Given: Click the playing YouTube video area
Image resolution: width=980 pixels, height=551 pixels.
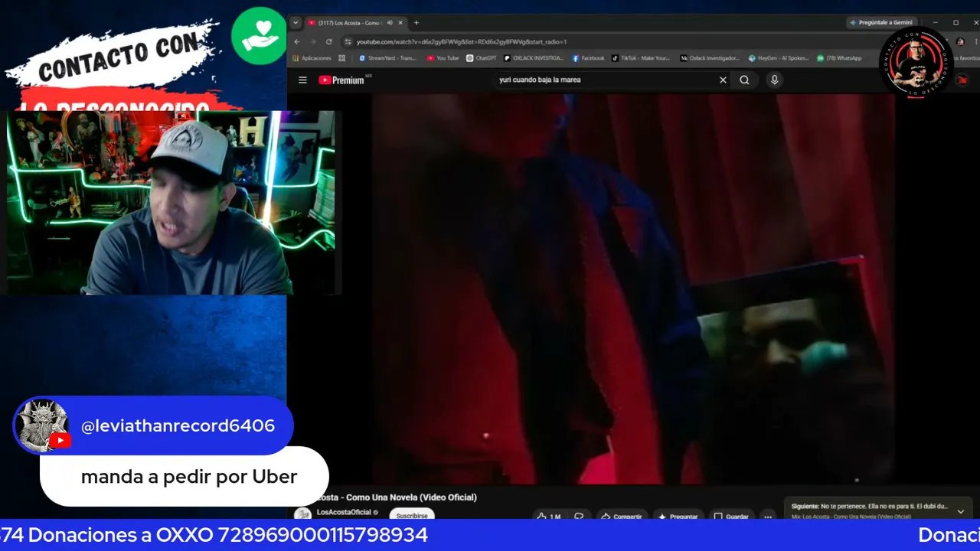Looking at the screenshot, I should [x=633, y=289].
